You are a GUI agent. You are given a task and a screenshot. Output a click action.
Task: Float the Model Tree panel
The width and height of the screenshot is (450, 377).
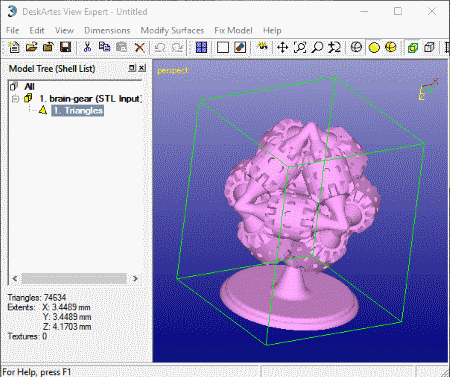[x=132, y=68]
